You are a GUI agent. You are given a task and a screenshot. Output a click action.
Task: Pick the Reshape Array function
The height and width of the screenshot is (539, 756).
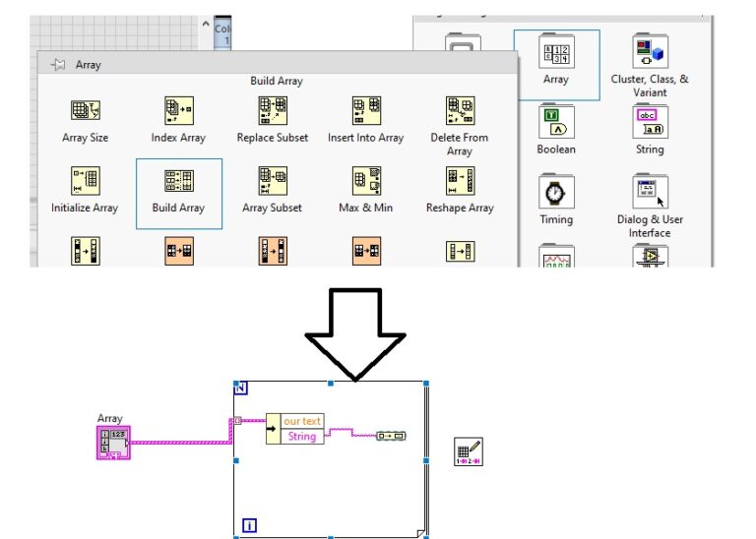point(459,181)
